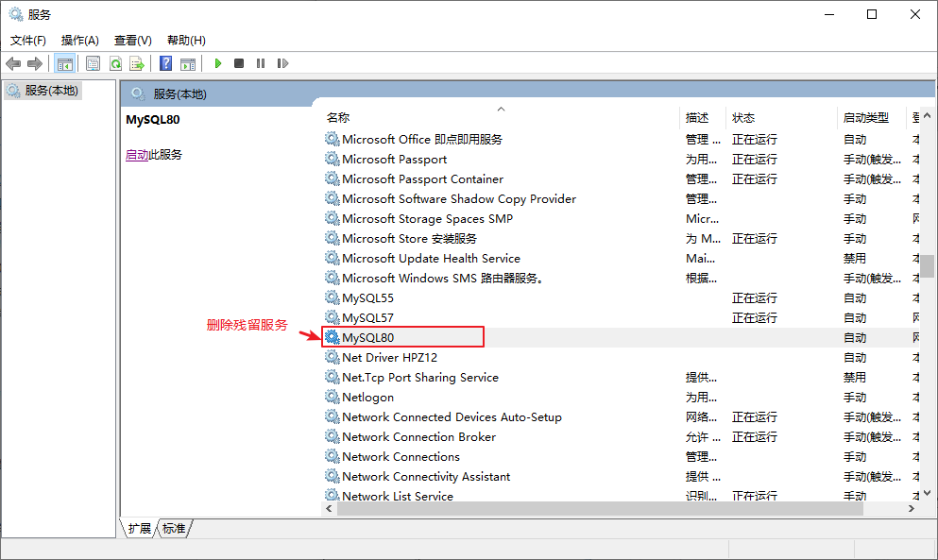Select Microsoft Store 安装服务 row
Viewport: 938px width, 560px height.
pos(621,238)
